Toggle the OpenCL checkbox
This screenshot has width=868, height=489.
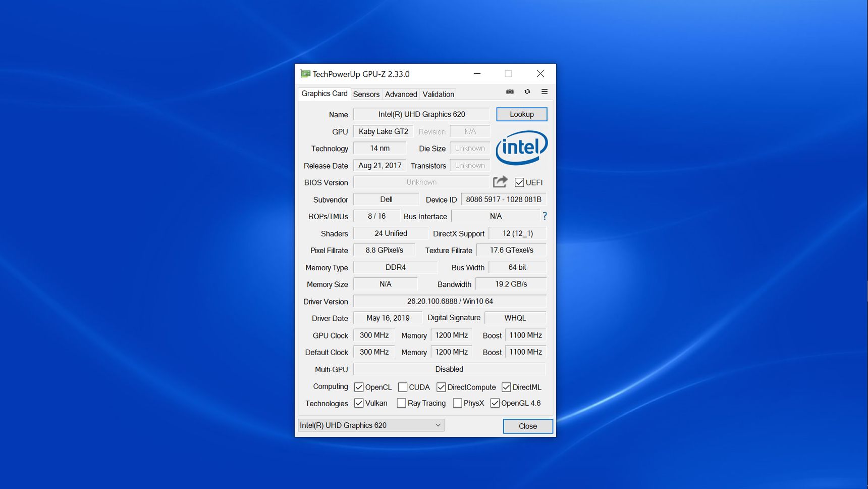tap(359, 387)
